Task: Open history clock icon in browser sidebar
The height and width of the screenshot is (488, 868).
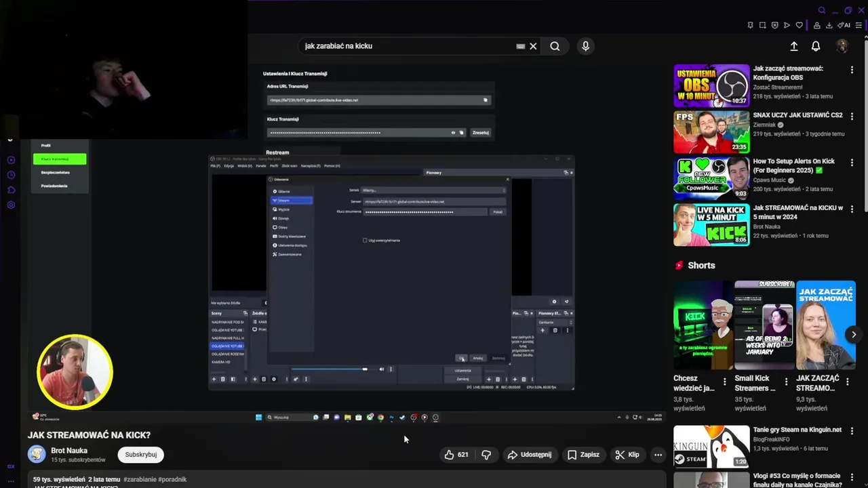Action: coord(11,175)
